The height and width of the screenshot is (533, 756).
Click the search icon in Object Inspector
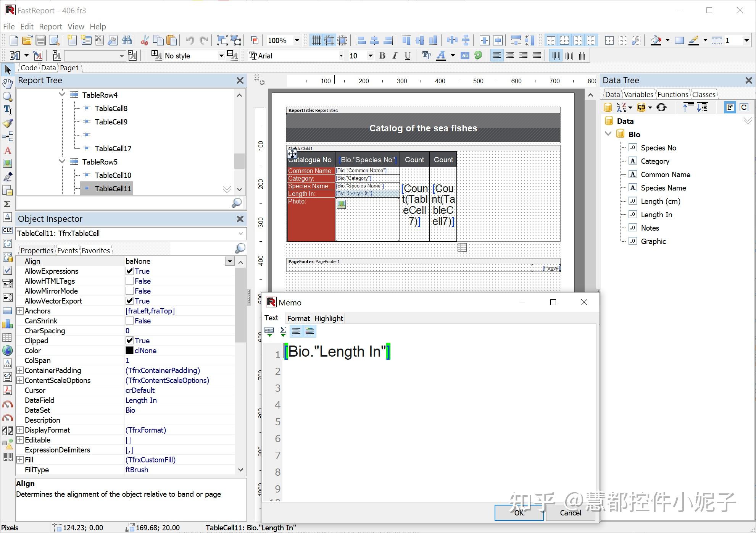[x=240, y=248]
